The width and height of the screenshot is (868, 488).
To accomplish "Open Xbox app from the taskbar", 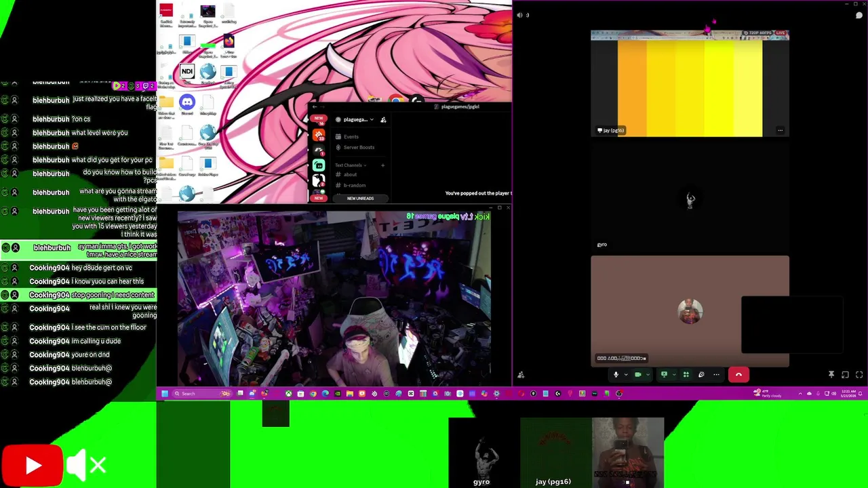I will [288, 393].
